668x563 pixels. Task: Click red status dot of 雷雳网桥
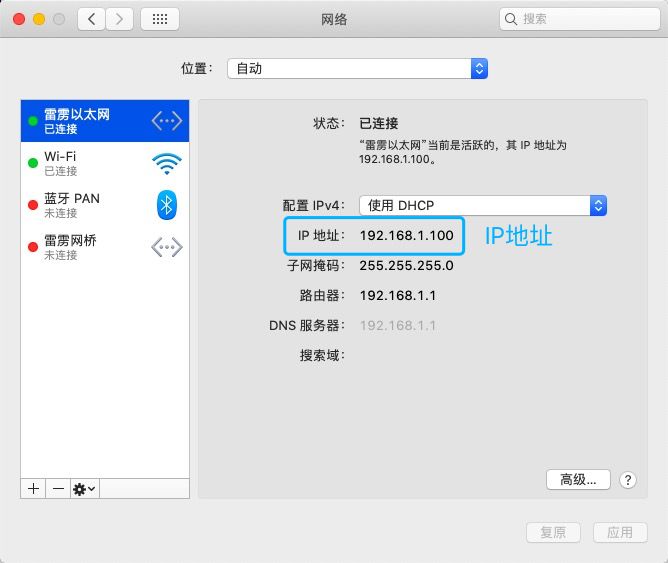point(33,247)
